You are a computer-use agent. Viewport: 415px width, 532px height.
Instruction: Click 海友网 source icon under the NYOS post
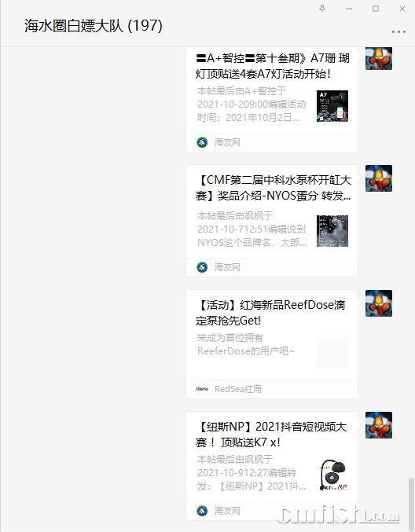(x=202, y=267)
